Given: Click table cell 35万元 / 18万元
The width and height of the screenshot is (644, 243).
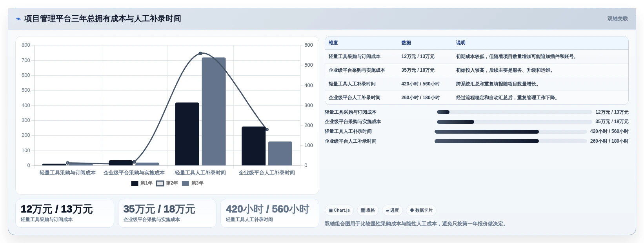Looking at the screenshot, I should [418, 70].
